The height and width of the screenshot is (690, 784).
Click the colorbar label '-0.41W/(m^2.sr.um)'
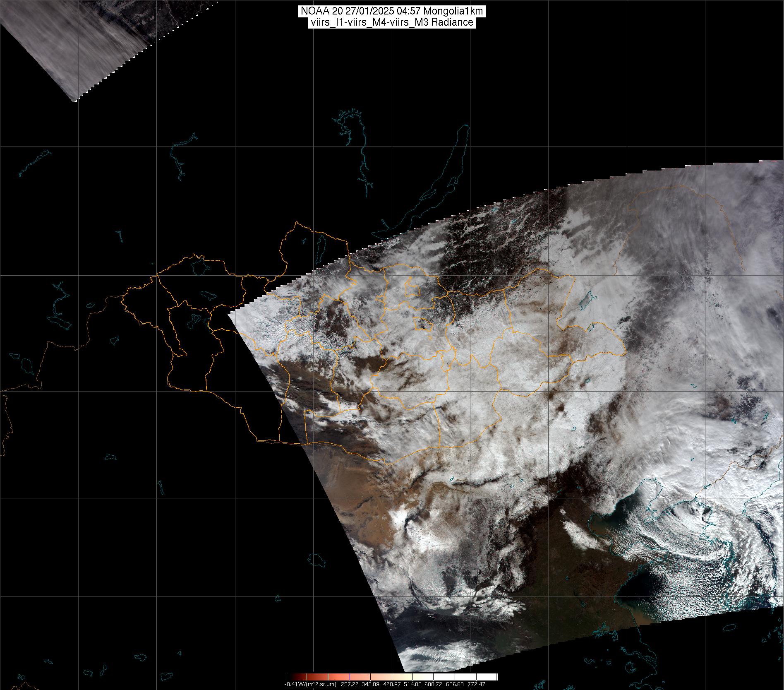coord(310,684)
